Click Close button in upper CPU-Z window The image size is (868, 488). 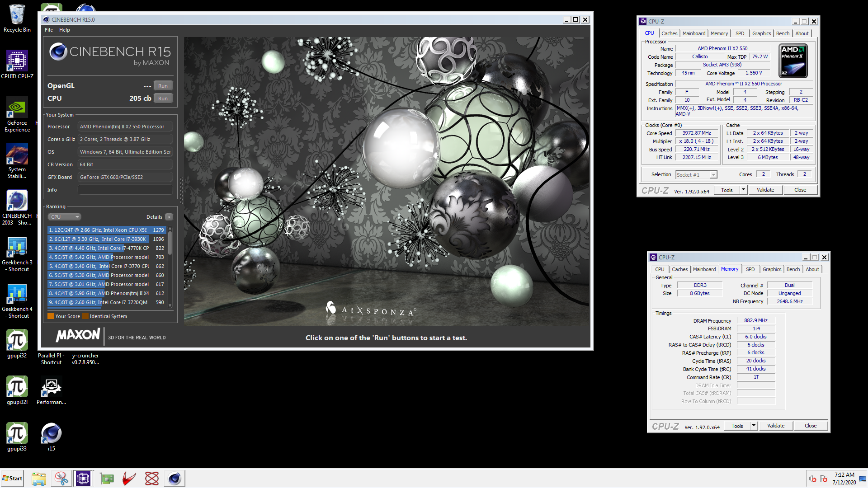800,190
